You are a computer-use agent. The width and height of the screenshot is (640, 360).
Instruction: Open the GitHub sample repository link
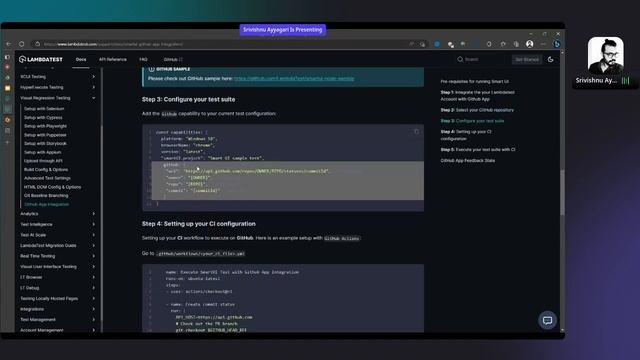[x=294, y=78]
